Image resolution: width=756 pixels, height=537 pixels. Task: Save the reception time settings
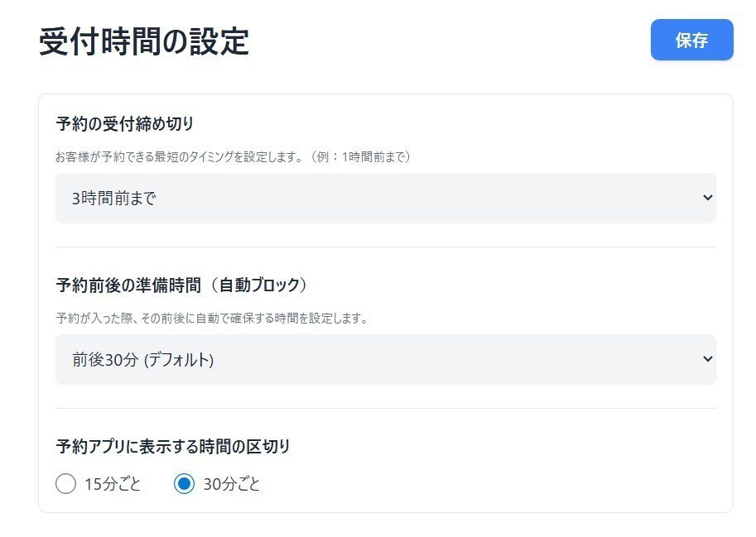tap(691, 40)
